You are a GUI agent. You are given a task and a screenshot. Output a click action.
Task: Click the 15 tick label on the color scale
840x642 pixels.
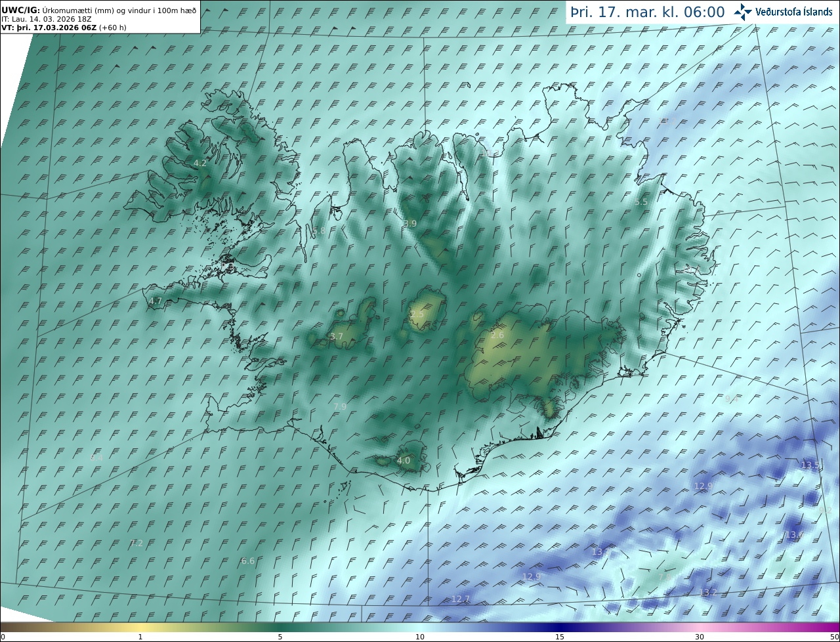(x=560, y=637)
